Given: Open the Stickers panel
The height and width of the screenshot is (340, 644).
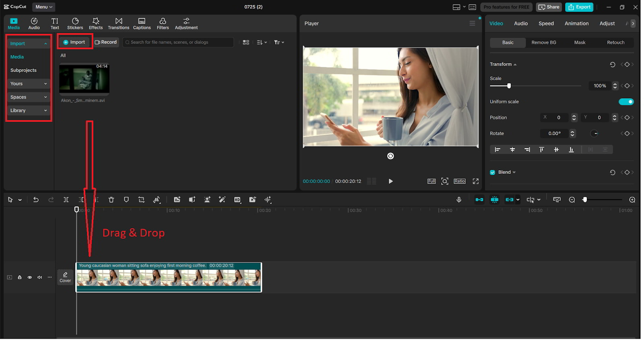Looking at the screenshot, I should (x=75, y=24).
